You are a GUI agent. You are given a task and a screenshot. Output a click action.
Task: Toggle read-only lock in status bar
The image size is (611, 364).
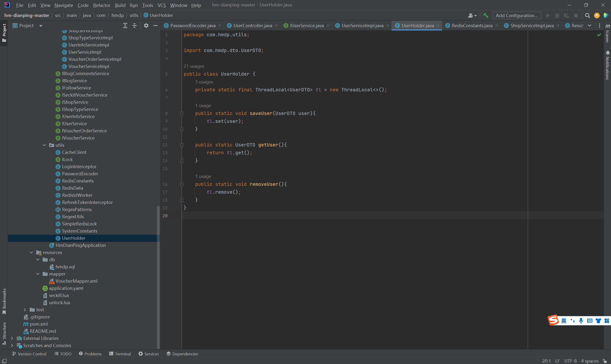pos(605,361)
